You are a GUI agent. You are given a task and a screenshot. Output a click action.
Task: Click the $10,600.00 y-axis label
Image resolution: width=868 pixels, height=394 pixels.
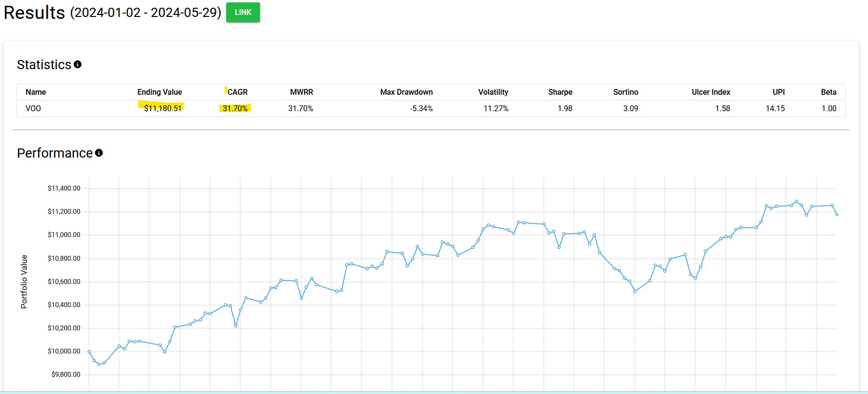[64, 281]
